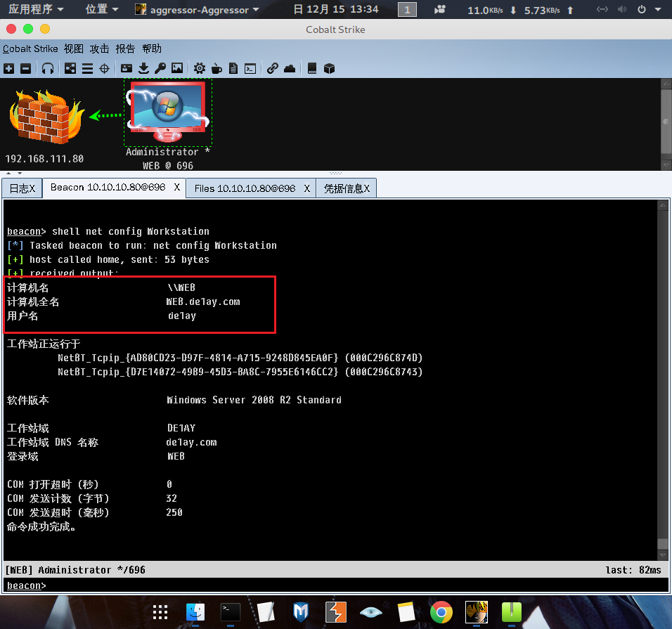Click the date and time 12月 15 13:34
672x629 pixels.
[336, 9]
